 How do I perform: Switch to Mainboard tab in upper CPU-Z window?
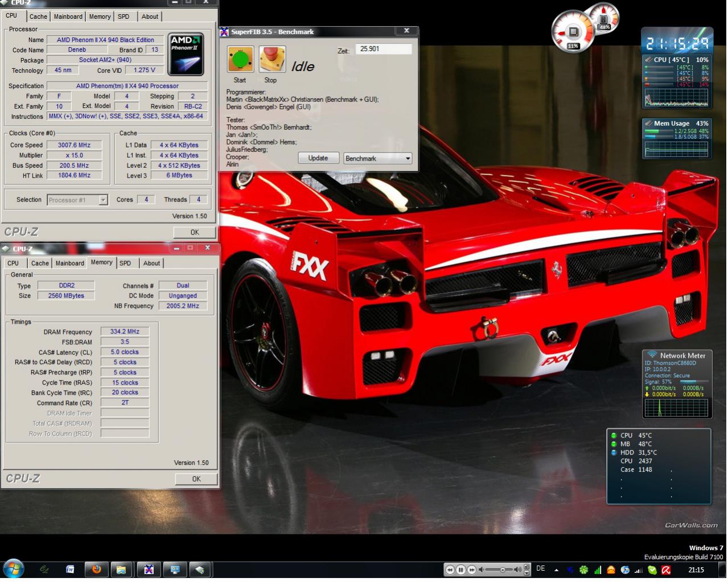pyautogui.click(x=68, y=16)
